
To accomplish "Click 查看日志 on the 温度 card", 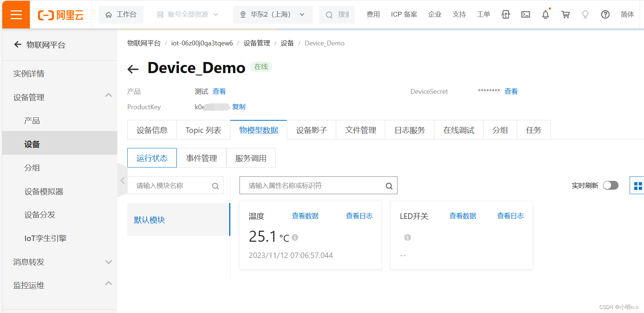I will (x=359, y=216).
